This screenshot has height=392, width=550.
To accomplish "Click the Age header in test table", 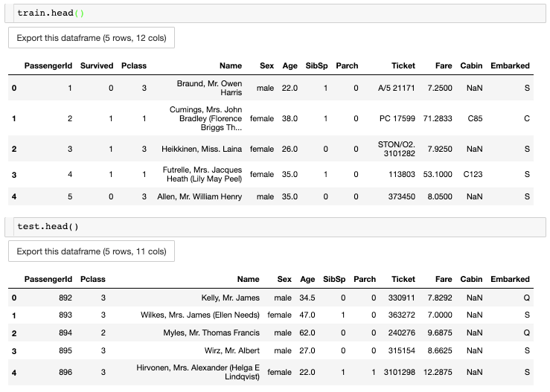I will [307, 280].
